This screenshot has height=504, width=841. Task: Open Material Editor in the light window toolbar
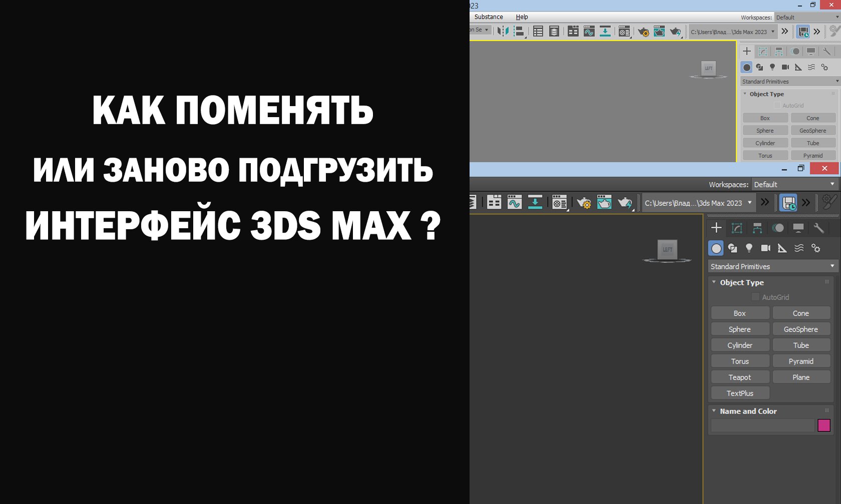pos(624,32)
